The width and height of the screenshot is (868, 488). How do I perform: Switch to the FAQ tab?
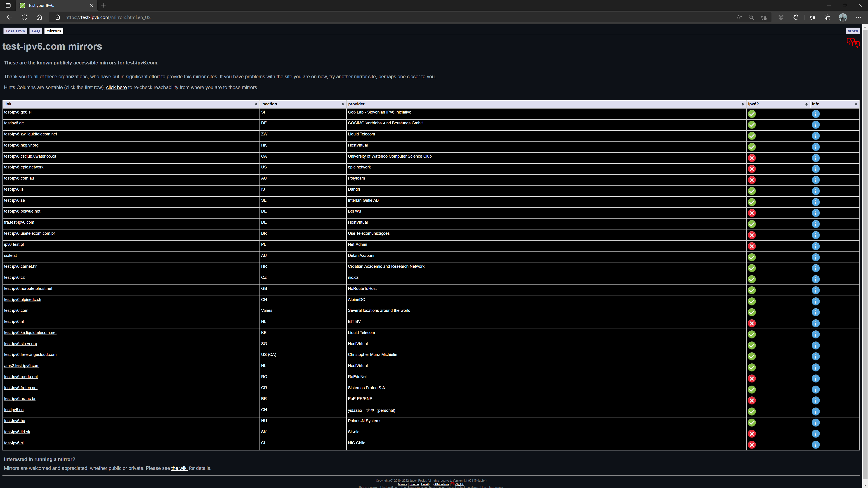pyautogui.click(x=35, y=31)
